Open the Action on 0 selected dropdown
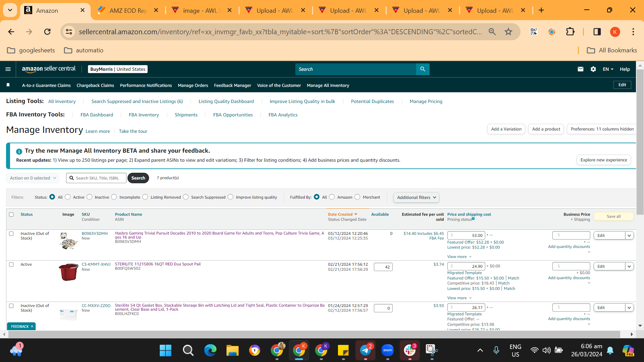This screenshot has width=644, height=362. coord(33,178)
